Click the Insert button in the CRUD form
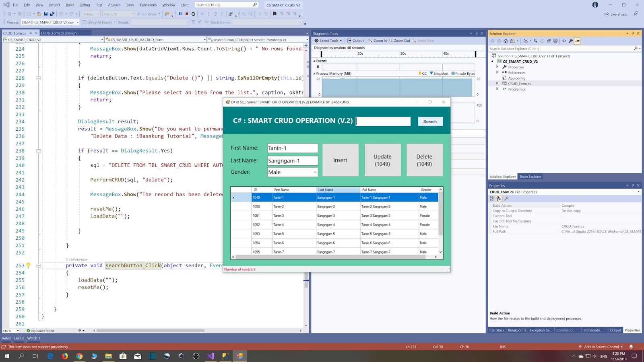The image size is (644, 362). click(x=340, y=160)
